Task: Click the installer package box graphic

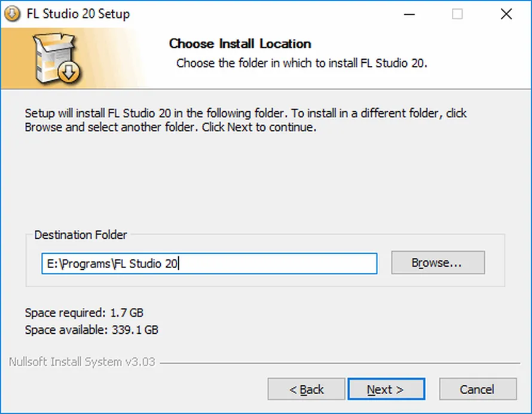Action: pos(57,58)
